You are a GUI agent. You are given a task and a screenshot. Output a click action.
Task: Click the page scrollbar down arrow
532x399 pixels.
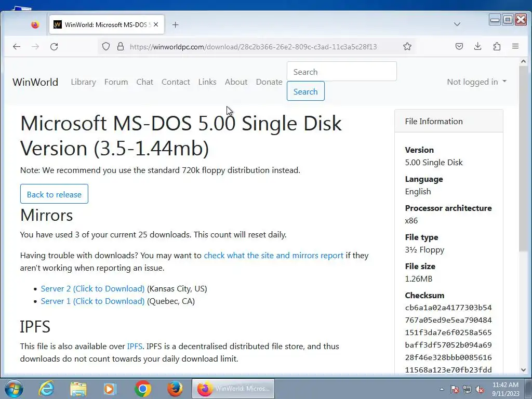[523, 369]
